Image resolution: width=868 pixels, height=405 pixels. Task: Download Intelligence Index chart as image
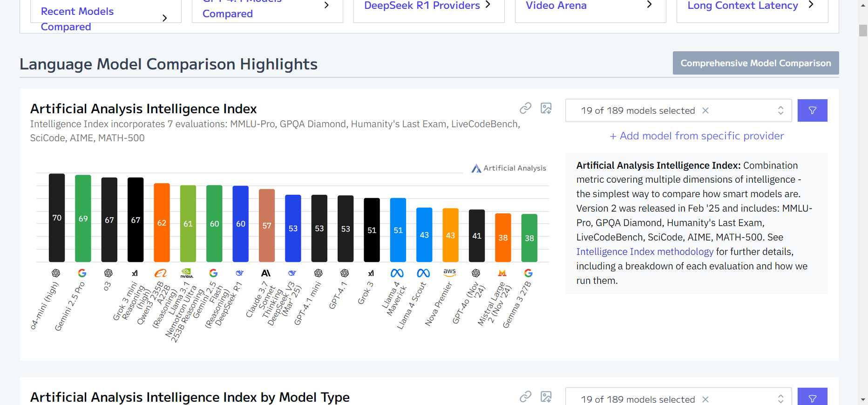tap(546, 108)
